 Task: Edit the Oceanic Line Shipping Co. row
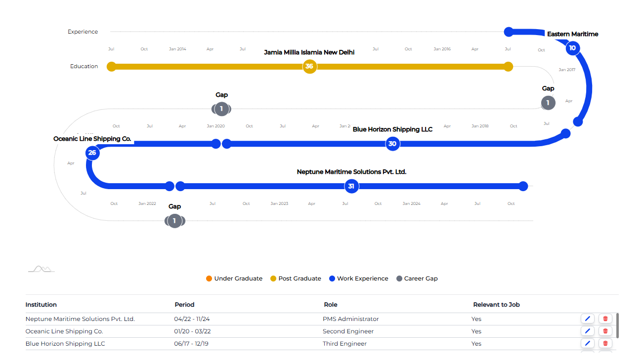pos(587,331)
